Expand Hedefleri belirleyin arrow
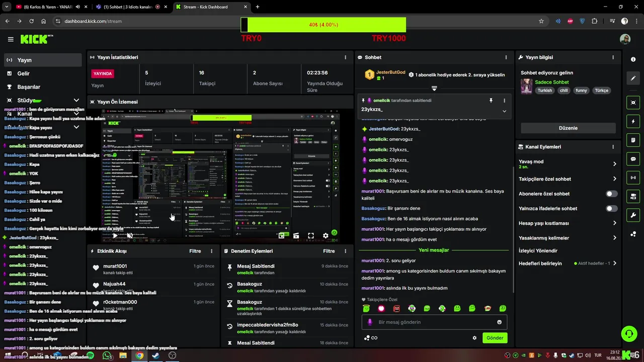Screen dimensions: 644x362 [614, 263]
